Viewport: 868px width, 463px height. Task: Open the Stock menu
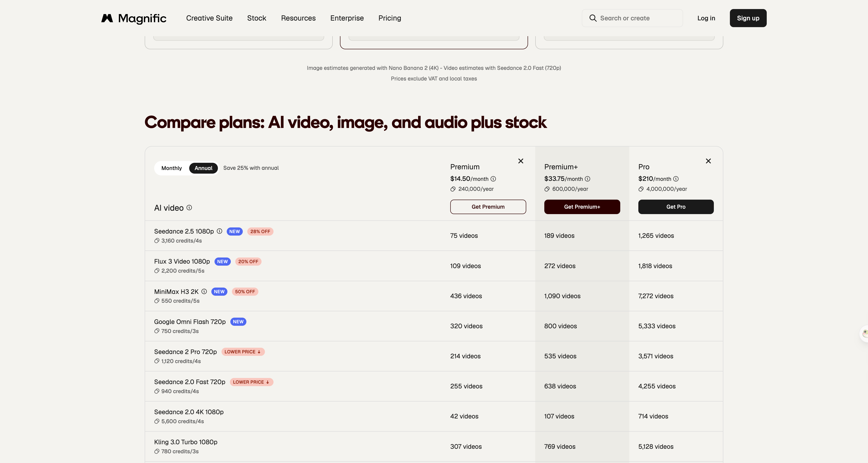point(257,18)
